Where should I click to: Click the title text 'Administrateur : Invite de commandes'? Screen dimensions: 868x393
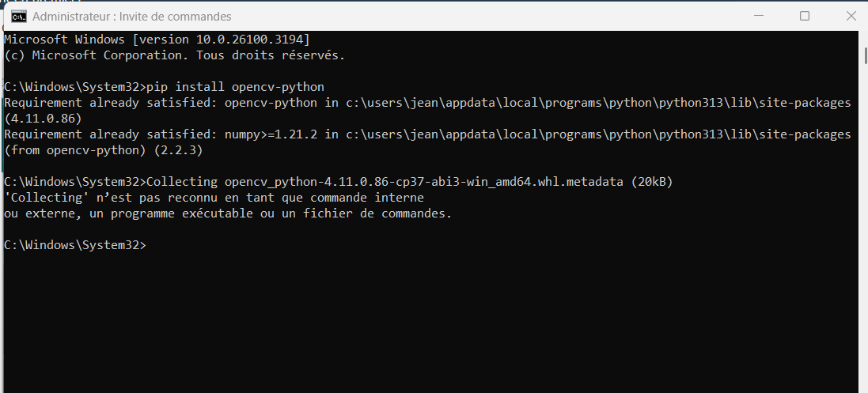tap(132, 17)
